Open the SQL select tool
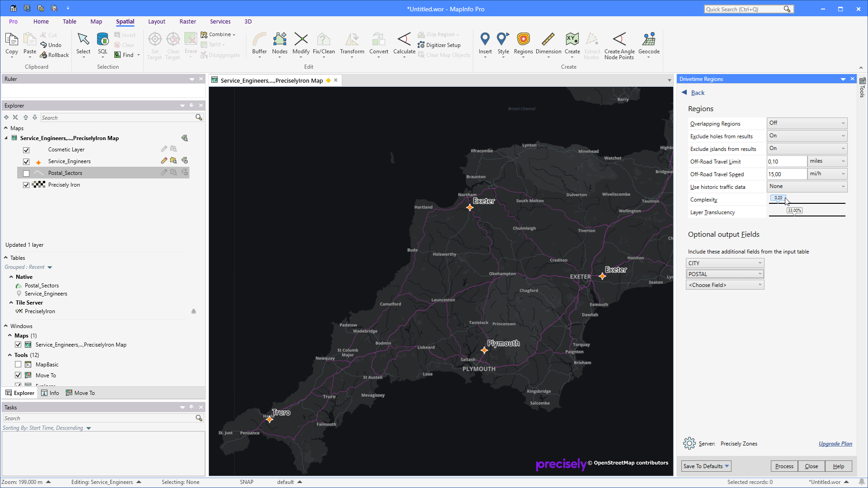Screen dimensions: 868x488 click(103, 44)
